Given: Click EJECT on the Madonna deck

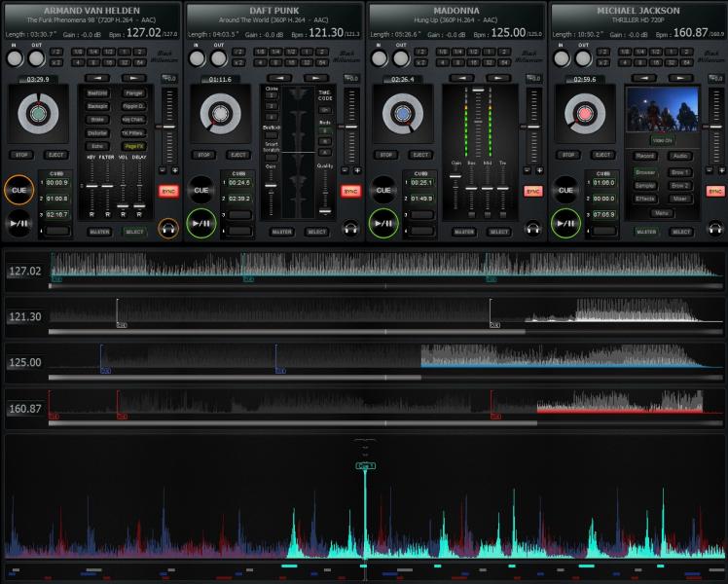Looking at the screenshot, I should (420, 155).
